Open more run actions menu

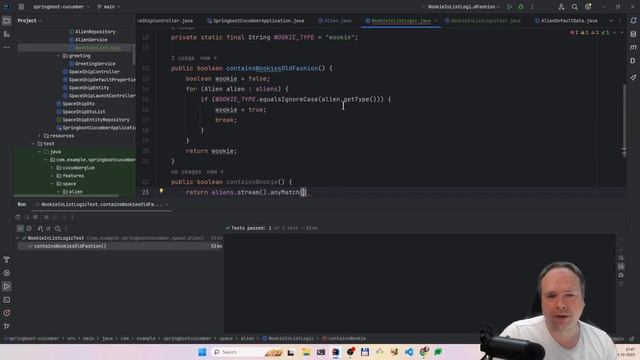pyautogui.click(x=532, y=7)
